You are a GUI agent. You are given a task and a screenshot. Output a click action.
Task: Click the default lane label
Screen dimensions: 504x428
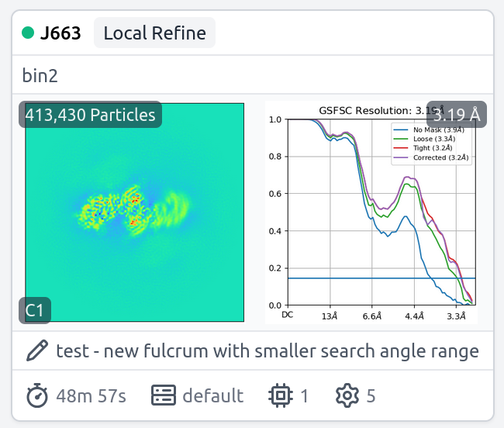[x=212, y=396]
